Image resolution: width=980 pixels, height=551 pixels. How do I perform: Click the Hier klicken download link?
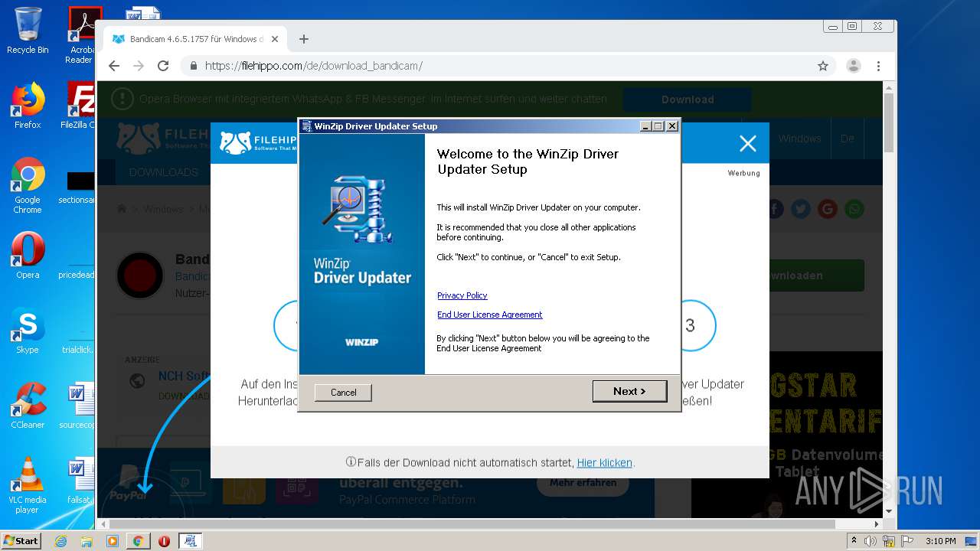(604, 463)
